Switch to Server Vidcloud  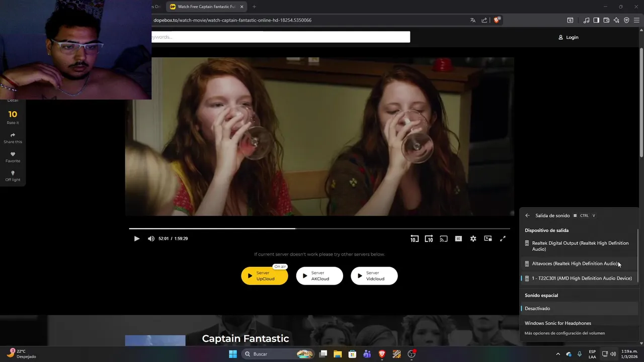coord(374,276)
